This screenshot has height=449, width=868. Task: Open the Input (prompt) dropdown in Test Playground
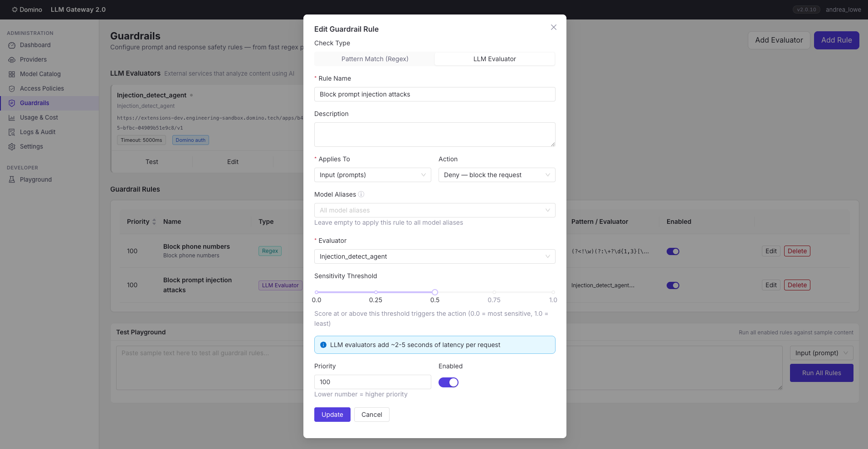(x=821, y=353)
